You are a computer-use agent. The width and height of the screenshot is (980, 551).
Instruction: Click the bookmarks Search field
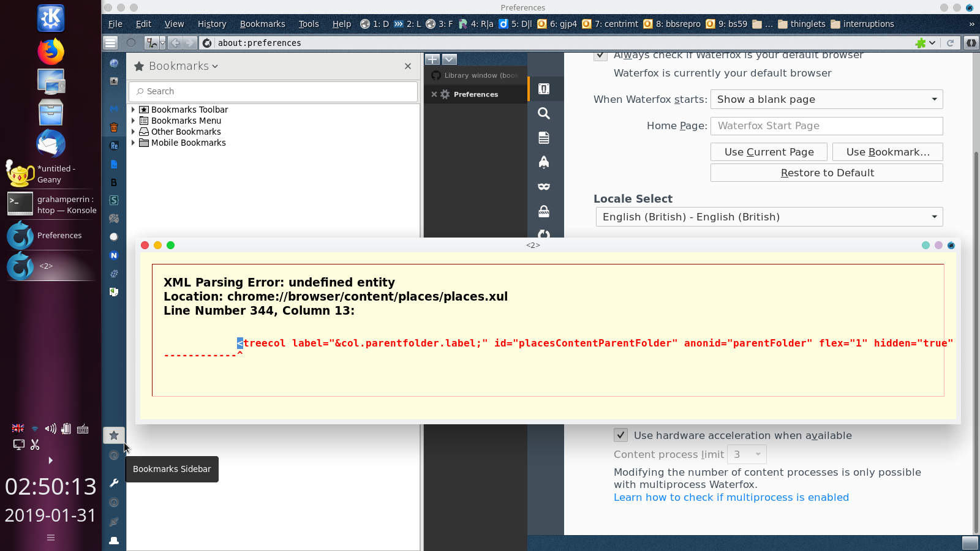click(x=273, y=91)
